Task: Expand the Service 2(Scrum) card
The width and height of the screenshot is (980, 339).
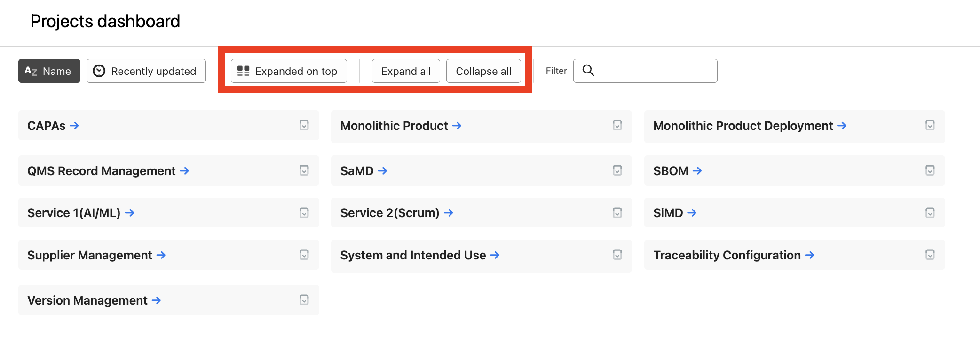Action: [617, 213]
